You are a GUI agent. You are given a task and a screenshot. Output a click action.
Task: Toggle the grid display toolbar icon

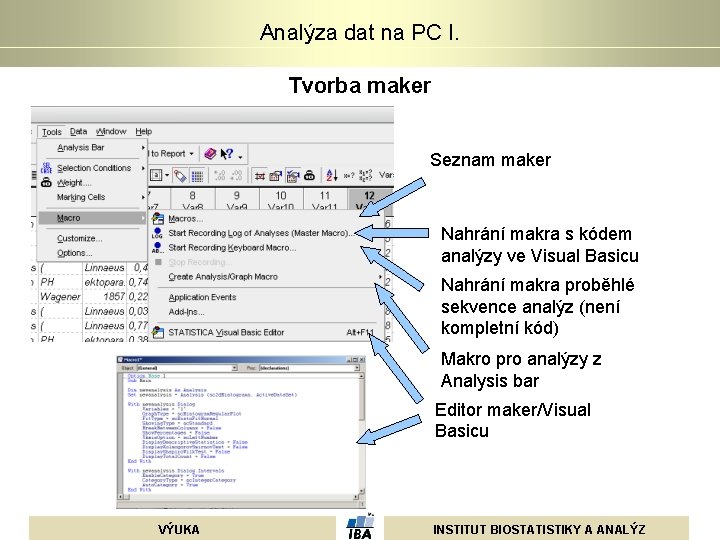197,175
